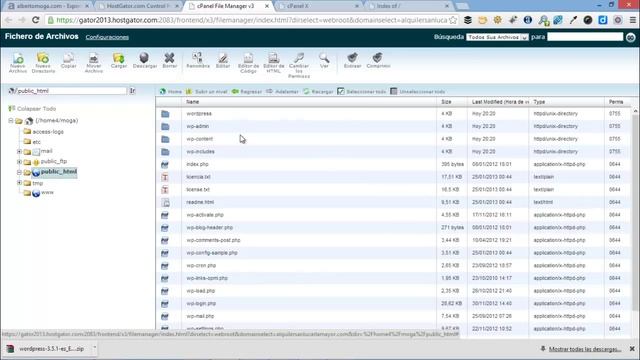Open the Editor de HTML tool

273,62
